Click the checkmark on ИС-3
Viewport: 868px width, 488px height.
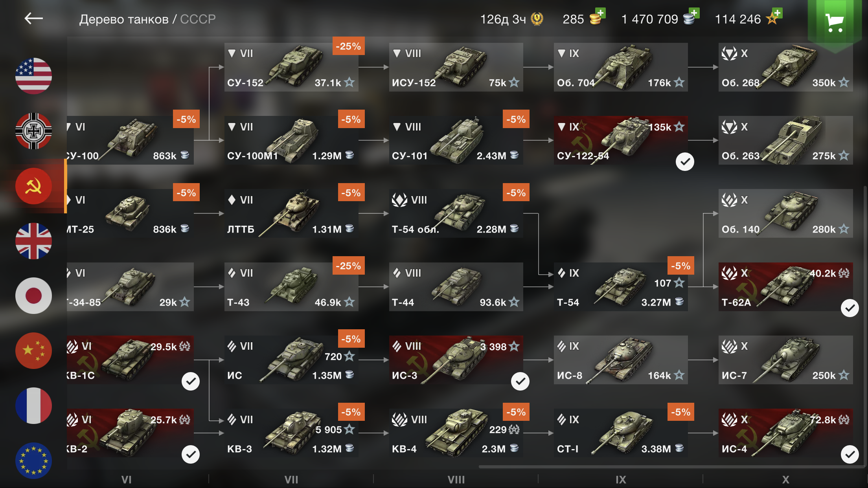(520, 381)
